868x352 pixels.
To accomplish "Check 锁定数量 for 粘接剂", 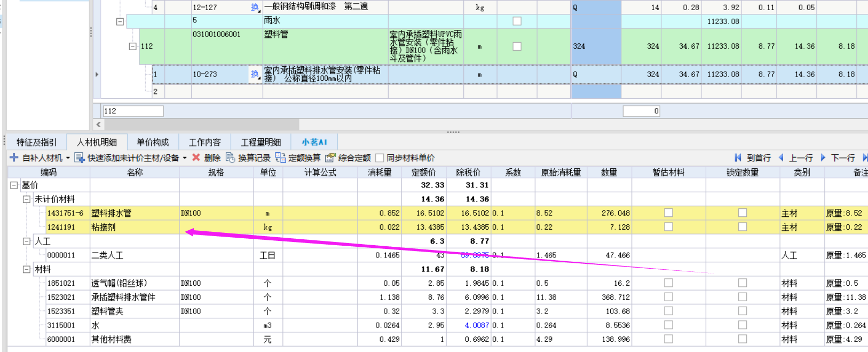I will [743, 226].
